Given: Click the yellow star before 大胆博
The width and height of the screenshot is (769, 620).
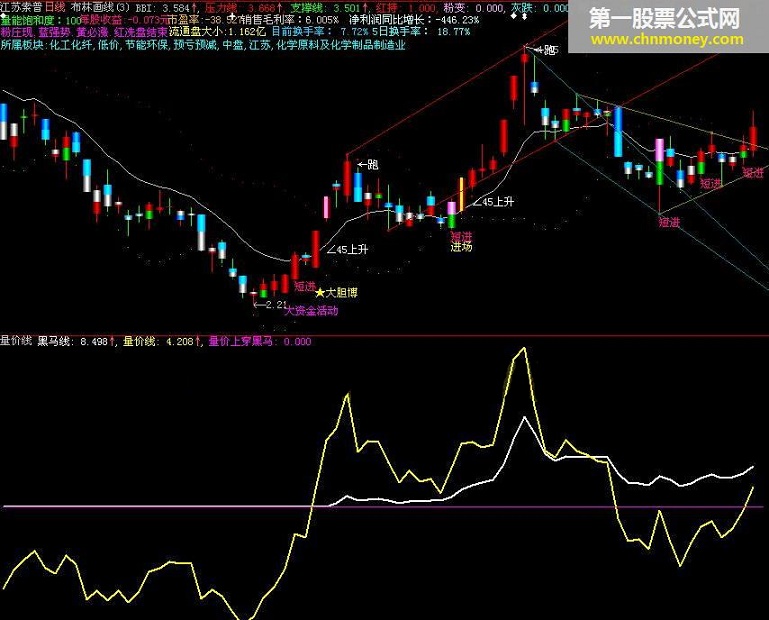Looking at the screenshot, I should coord(320,293).
